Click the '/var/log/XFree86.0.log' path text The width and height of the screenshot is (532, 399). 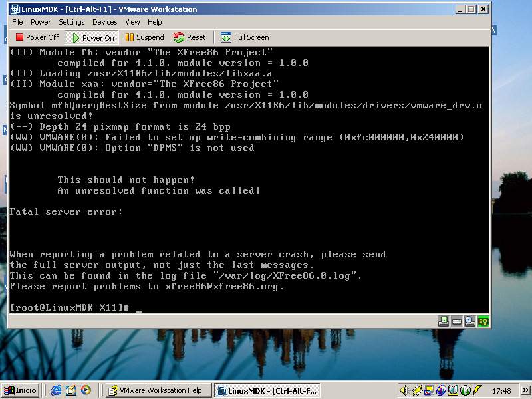coord(285,276)
